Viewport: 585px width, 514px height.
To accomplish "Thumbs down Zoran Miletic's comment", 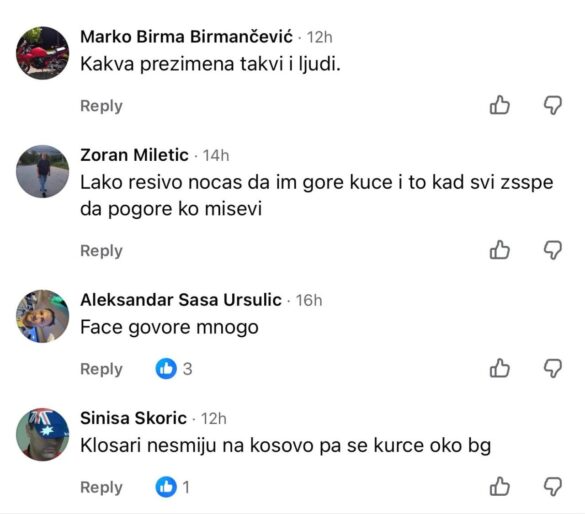I will pyautogui.click(x=553, y=250).
